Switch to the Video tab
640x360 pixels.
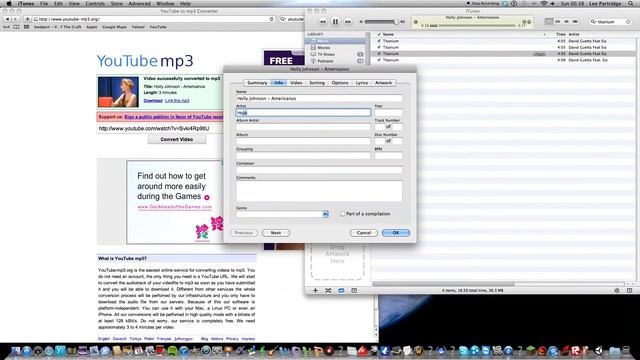click(x=296, y=83)
